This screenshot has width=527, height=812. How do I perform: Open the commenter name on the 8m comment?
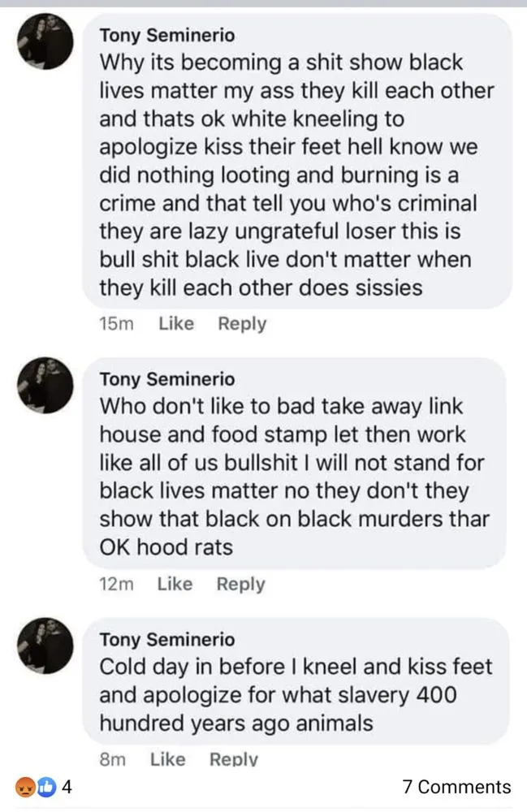click(x=166, y=640)
